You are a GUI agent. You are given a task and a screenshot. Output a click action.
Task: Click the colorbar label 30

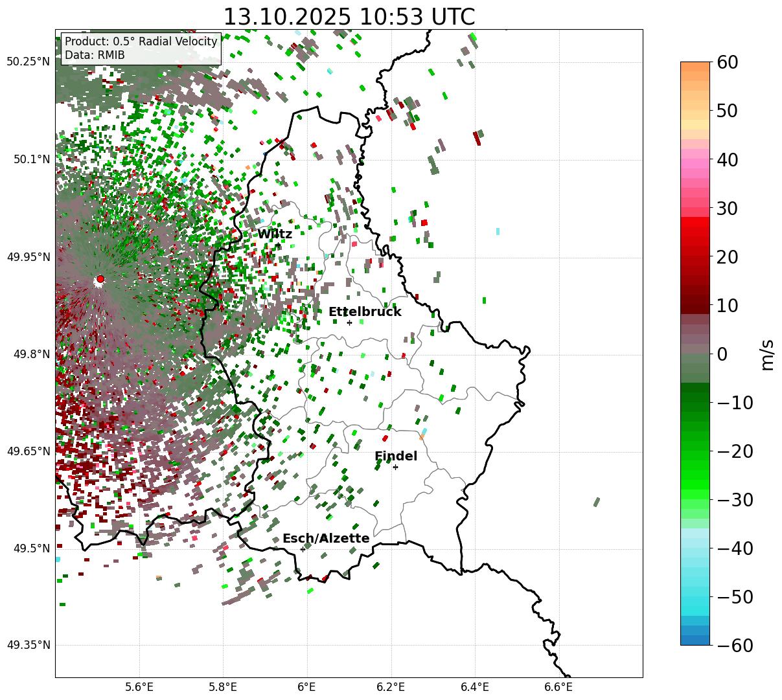point(728,209)
